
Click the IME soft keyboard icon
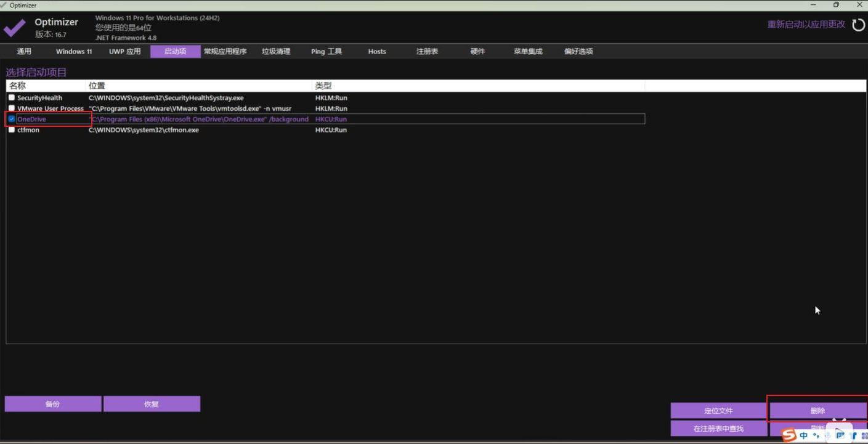click(840, 435)
